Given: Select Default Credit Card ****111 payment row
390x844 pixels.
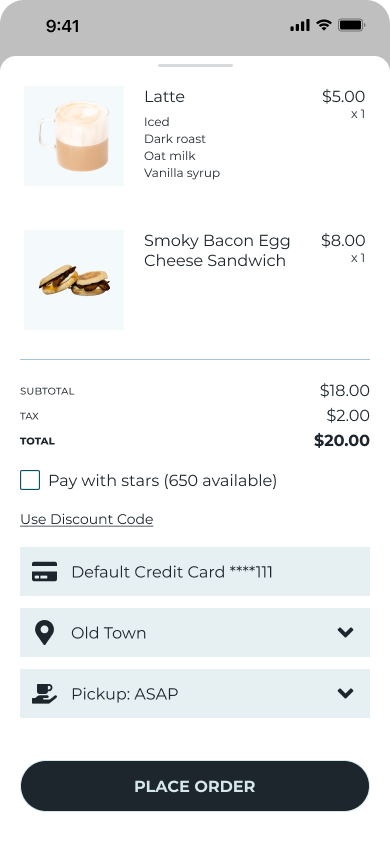Looking at the screenshot, I should pyautogui.click(x=195, y=571).
